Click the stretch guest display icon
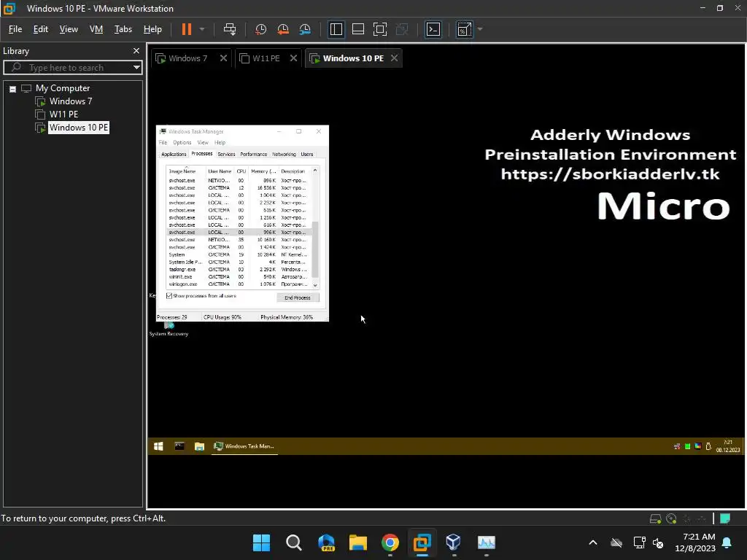 coord(464,29)
